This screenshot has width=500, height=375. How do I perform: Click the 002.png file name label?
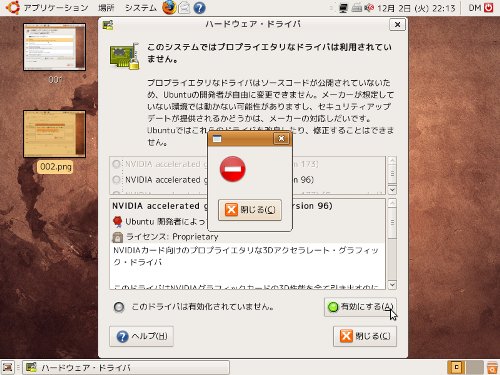click(56, 167)
